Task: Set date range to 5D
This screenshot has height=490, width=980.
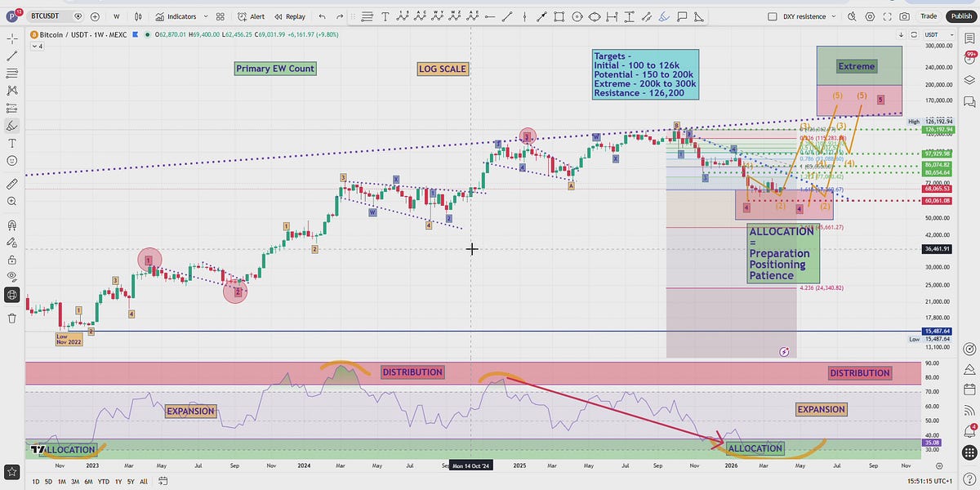Action: pos(50,482)
